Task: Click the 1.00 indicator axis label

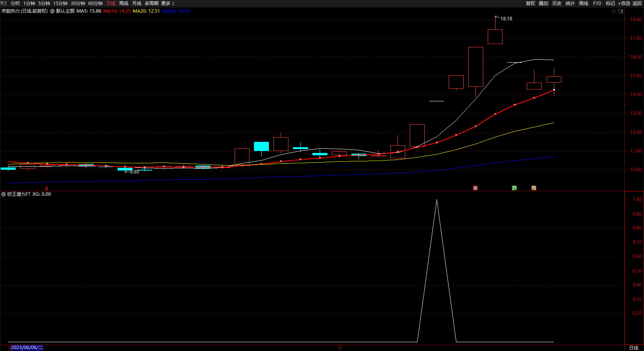Action: point(637,199)
